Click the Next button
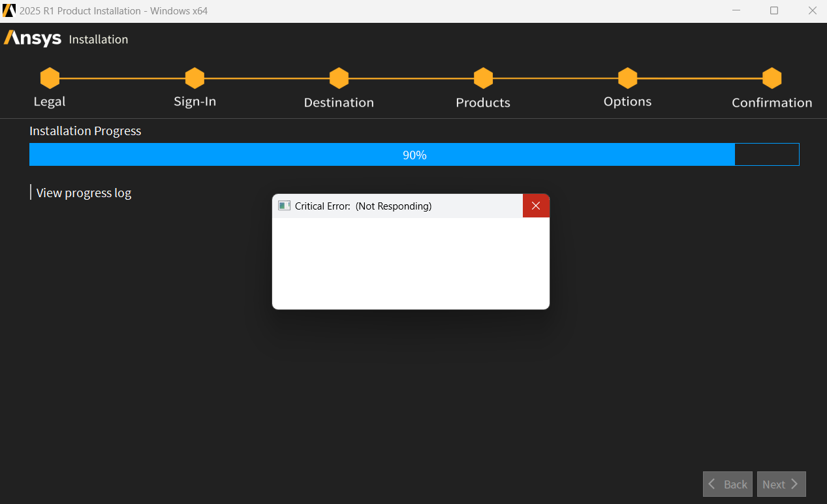 point(781,484)
